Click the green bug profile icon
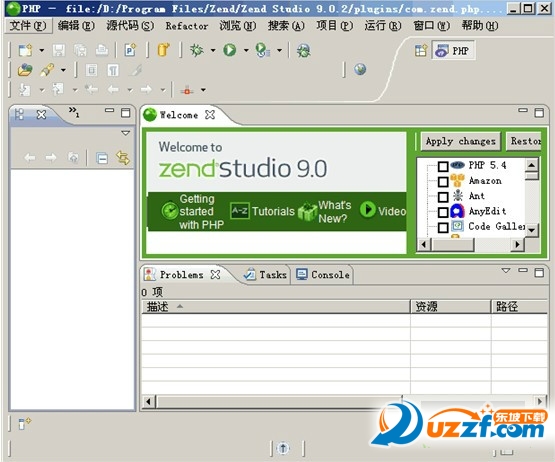The image size is (555, 462). [x=304, y=51]
